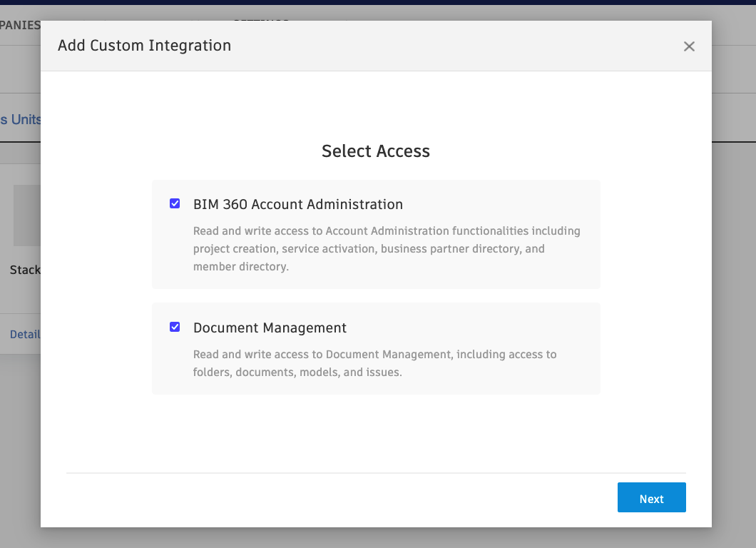Select the Document Management label text
756x548 pixels.
pos(270,328)
